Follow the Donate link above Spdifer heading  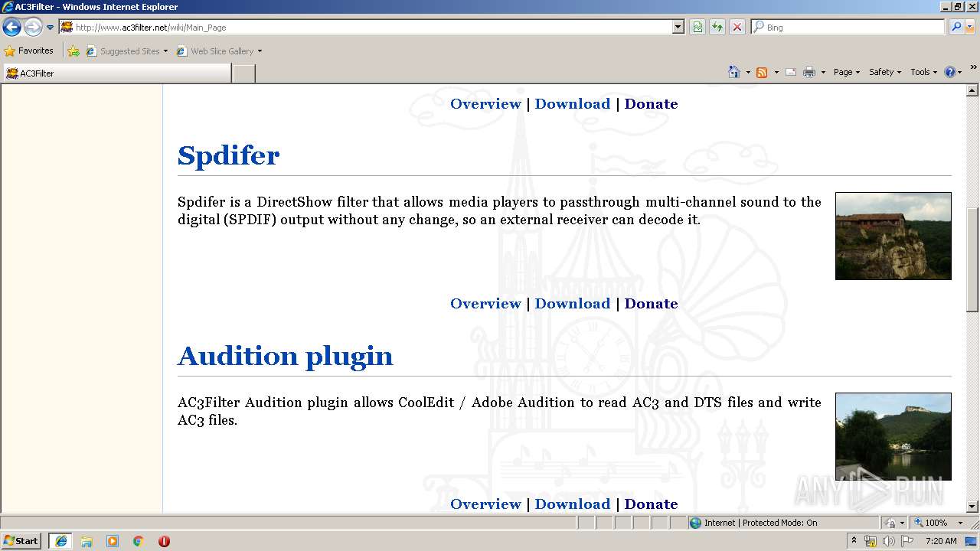tap(651, 104)
